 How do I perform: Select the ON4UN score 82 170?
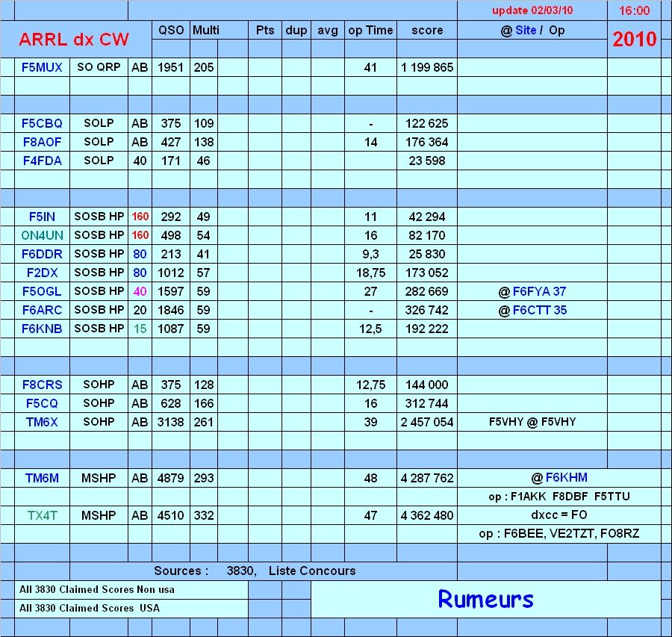(x=427, y=235)
